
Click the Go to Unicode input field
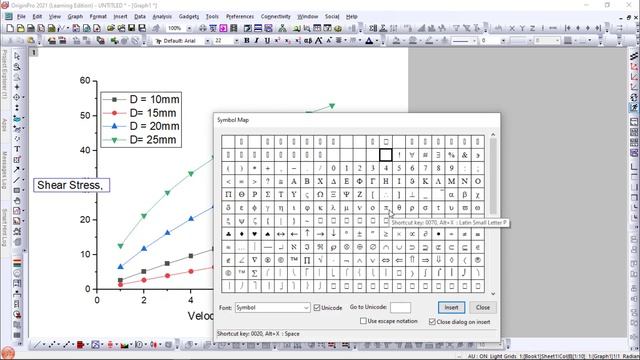(x=400, y=307)
